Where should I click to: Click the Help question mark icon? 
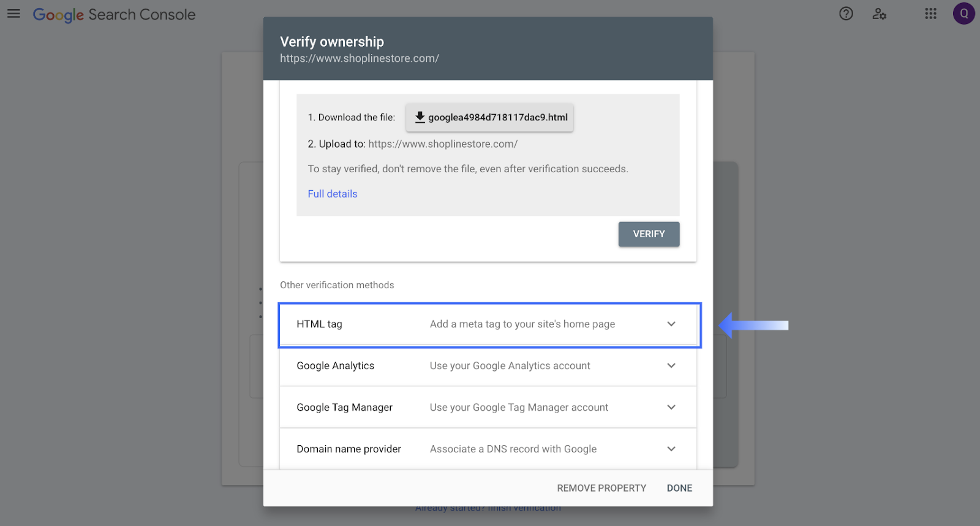tap(846, 13)
